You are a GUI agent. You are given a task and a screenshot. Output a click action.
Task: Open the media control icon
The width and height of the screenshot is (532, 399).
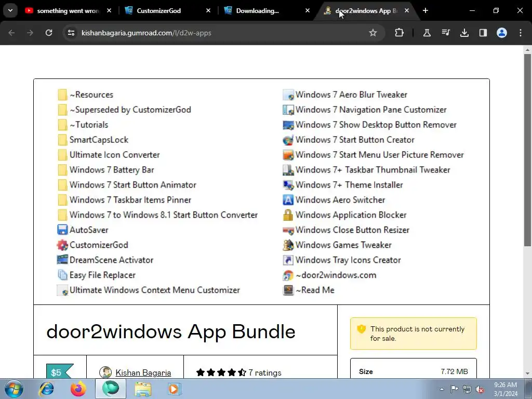click(x=446, y=33)
